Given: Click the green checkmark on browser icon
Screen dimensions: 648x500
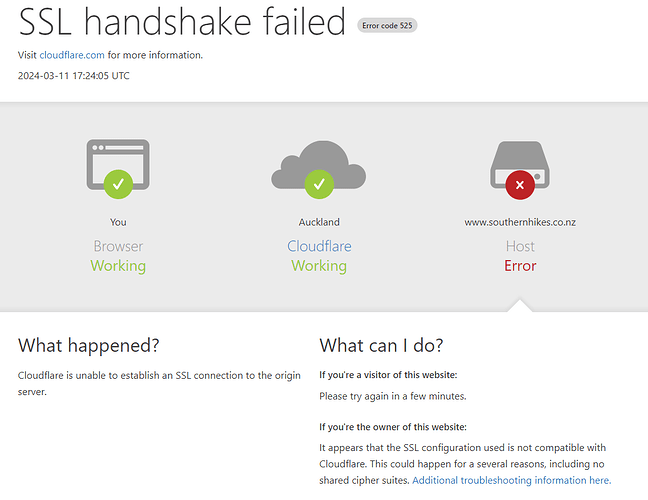Looking at the screenshot, I should pos(118,184).
